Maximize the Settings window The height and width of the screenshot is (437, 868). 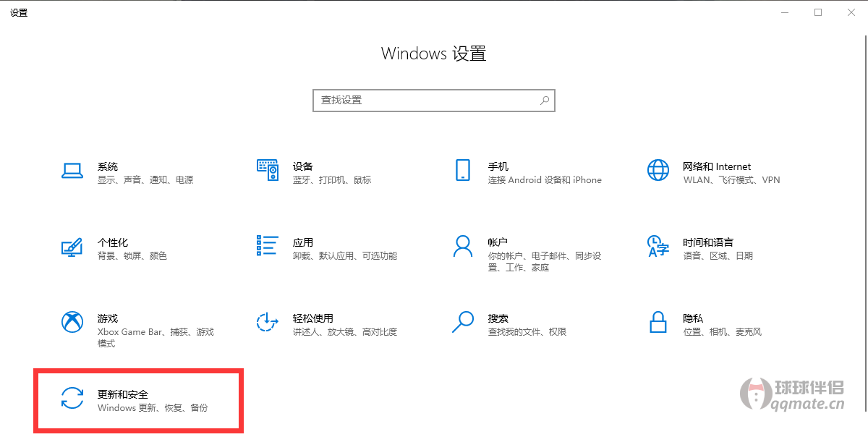click(x=818, y=12)
